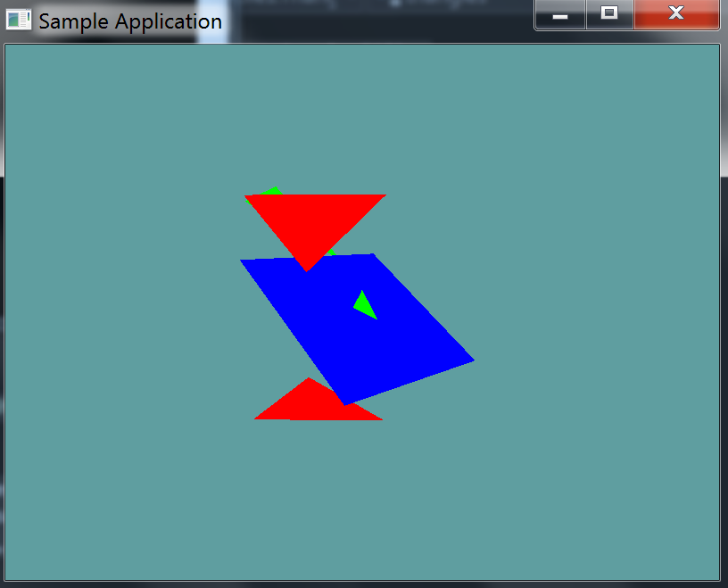
Task: Click green tip peeking above upper red triangle
Action: 273,191
